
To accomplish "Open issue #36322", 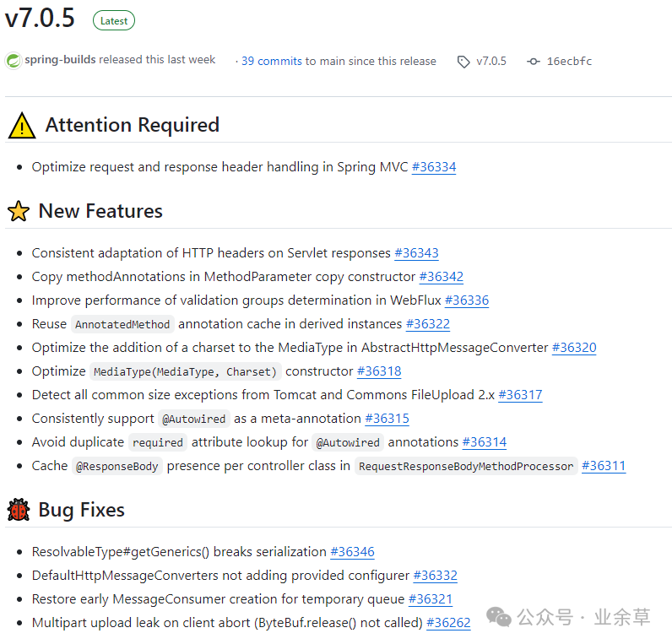I will [428, 323].
